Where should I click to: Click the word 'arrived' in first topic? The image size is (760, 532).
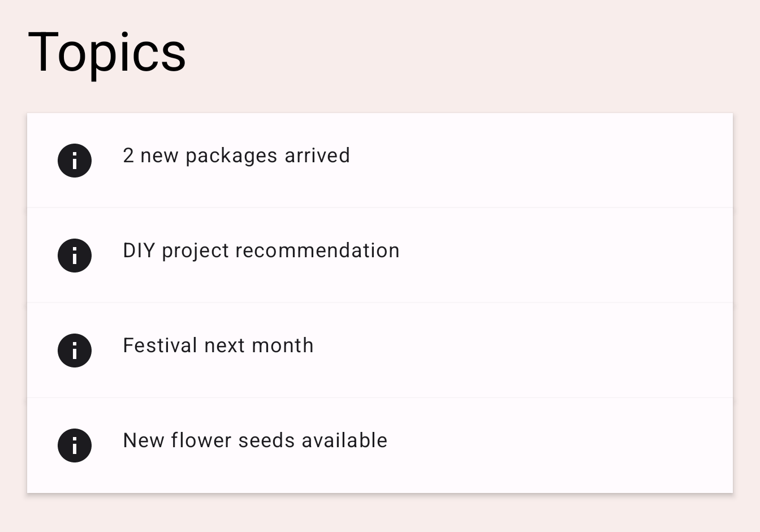point(317,155)
